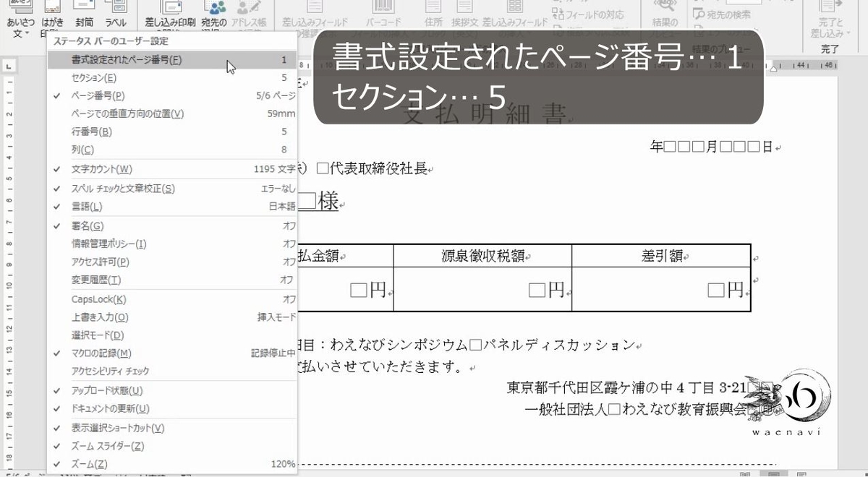
Task: Click the 差し込み印刷 start mail merge icon
Action: (171, 11)
